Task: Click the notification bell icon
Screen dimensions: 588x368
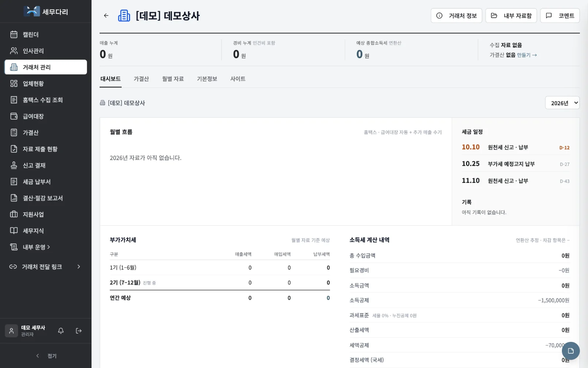Action: click(x=61, y=331)
